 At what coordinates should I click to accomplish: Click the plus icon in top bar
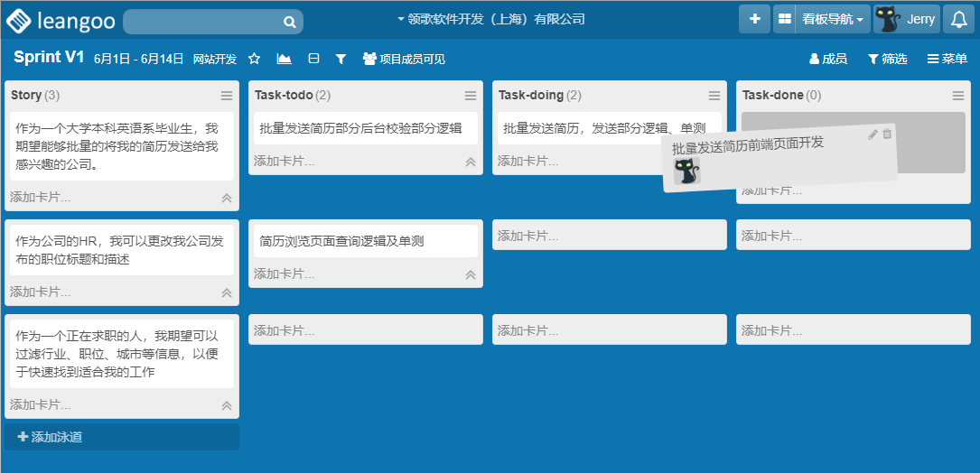[x=754, y=19]
